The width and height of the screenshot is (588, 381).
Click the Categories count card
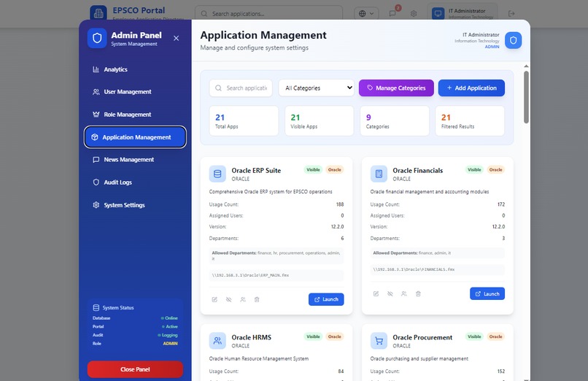click(395, 120)
